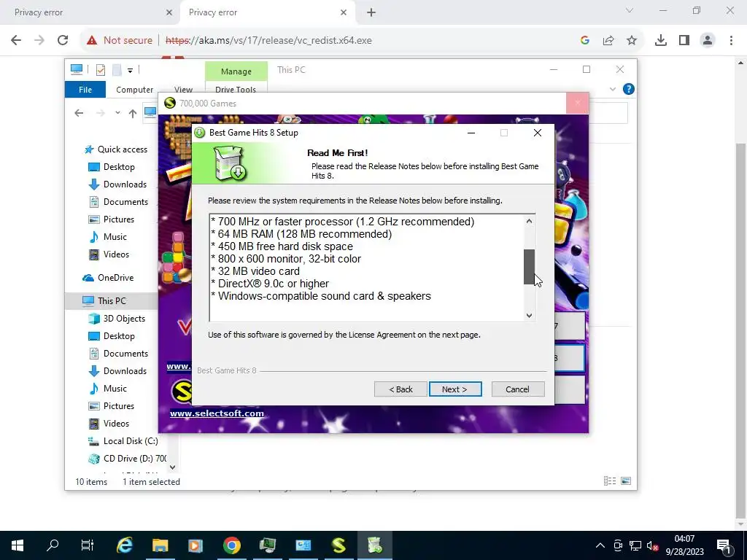
Task: Open tab search dropdown in Chrome
Action: tap(630, 10)
